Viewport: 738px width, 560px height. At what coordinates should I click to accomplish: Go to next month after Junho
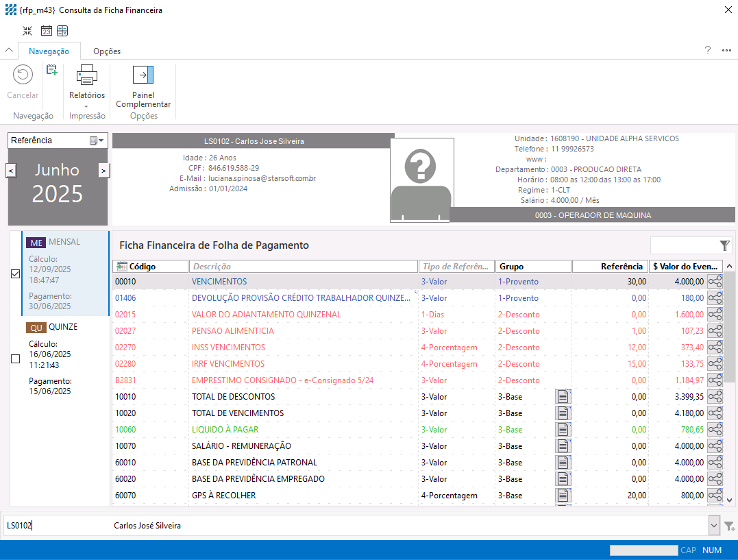click(103, 171)
